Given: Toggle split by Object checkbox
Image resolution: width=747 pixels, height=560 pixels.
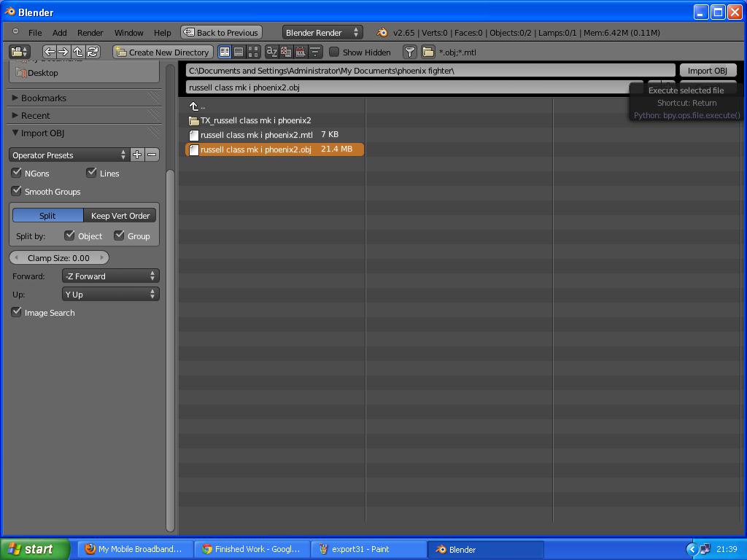Looking at the screenshot, I should coord(69,236).
